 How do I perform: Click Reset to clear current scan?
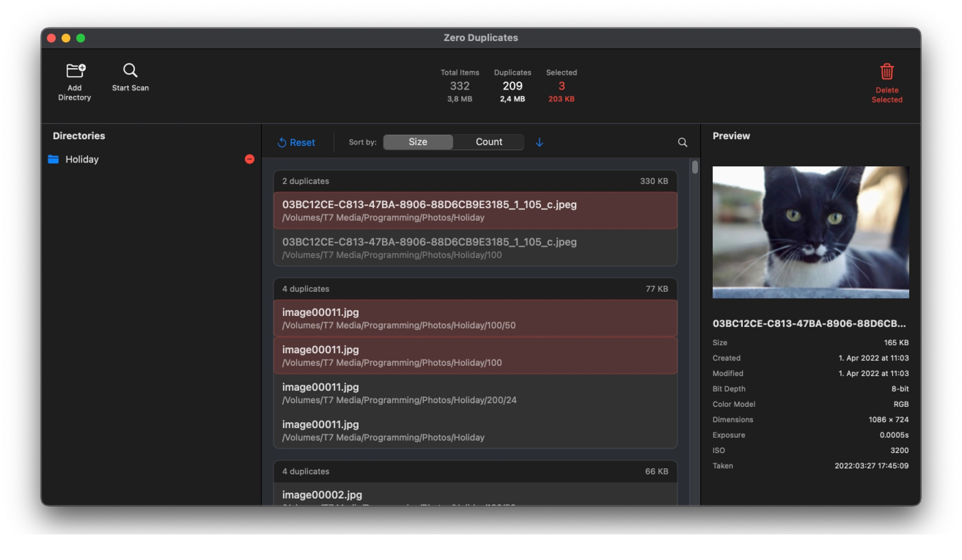tap(296, 142)
